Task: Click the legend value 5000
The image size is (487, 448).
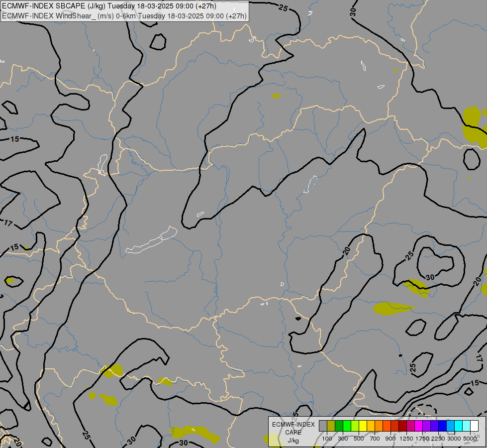Action: [x=470, y=439]
